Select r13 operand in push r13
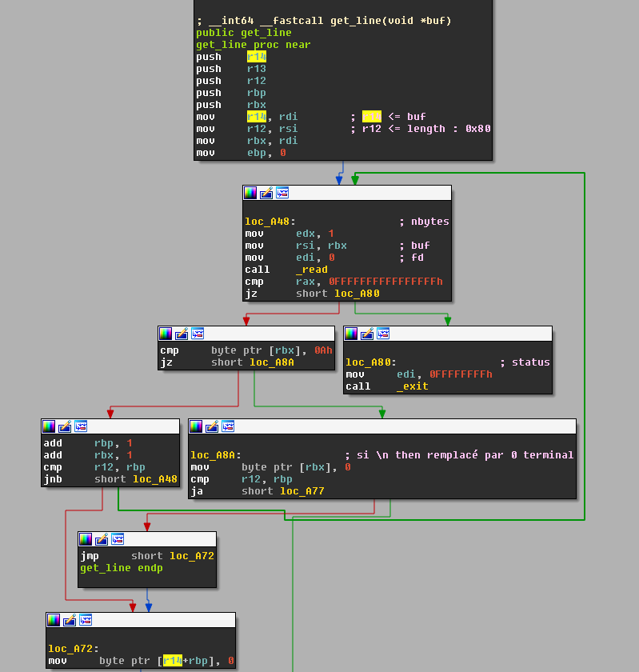639x672 pixels. [x=257, y=69]
